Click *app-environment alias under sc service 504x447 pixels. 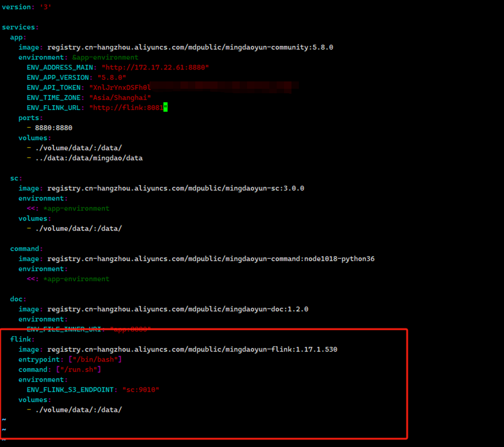point(76,209)
